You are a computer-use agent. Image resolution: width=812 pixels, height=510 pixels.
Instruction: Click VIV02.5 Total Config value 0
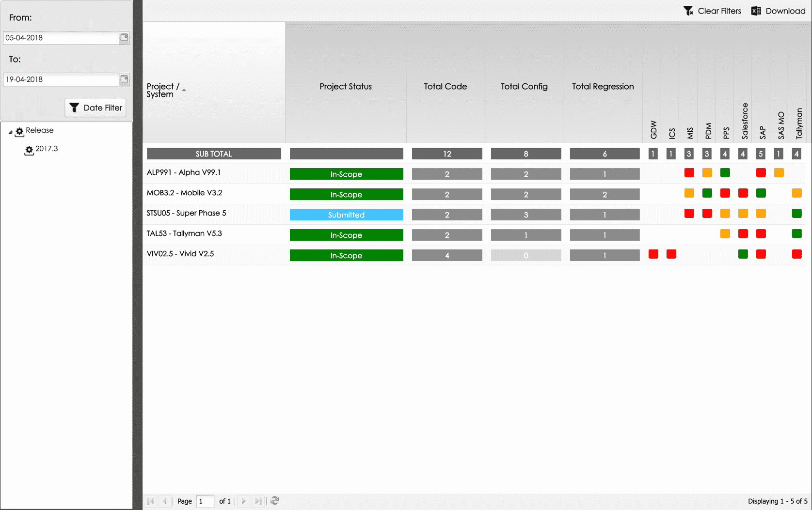(x=526, y=255)
